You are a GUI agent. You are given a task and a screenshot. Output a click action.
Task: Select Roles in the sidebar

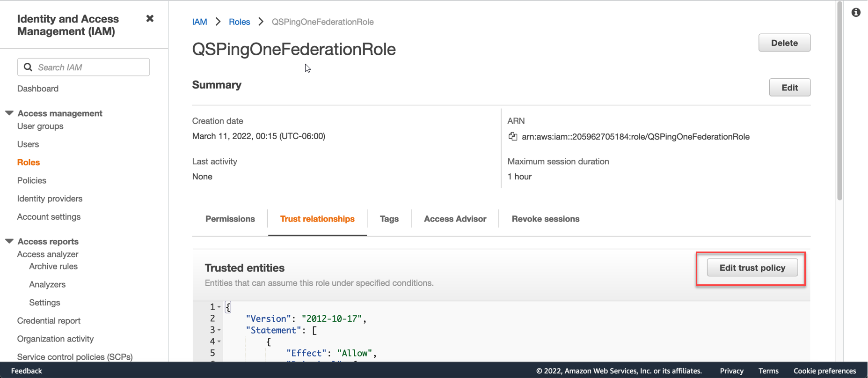(29, 162)
